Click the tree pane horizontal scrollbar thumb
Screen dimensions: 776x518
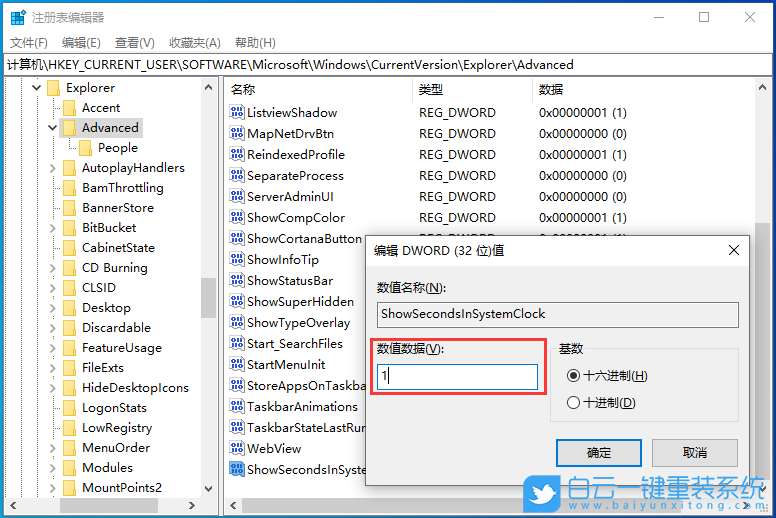click(x=109, y=505)
